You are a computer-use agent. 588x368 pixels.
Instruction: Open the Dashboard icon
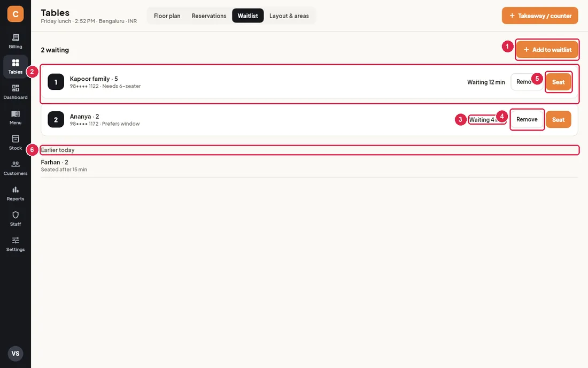pyautogui.click(x=16, y=88)
